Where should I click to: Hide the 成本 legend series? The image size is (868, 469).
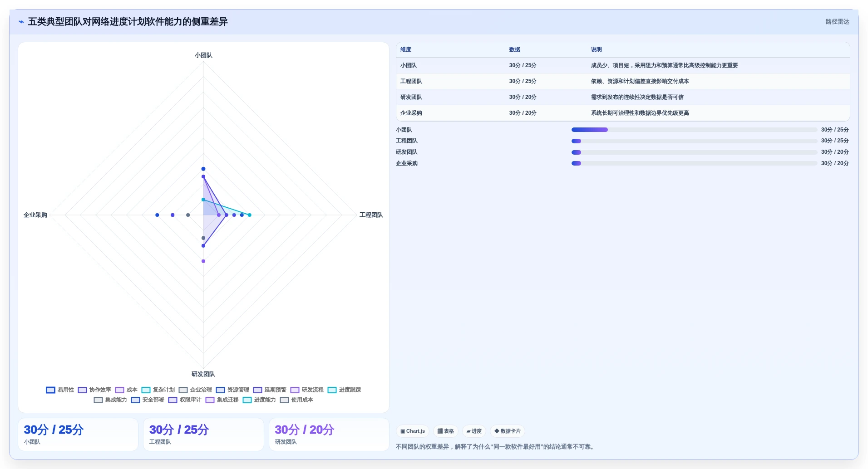pyautogui.click(x=126, y=390)
